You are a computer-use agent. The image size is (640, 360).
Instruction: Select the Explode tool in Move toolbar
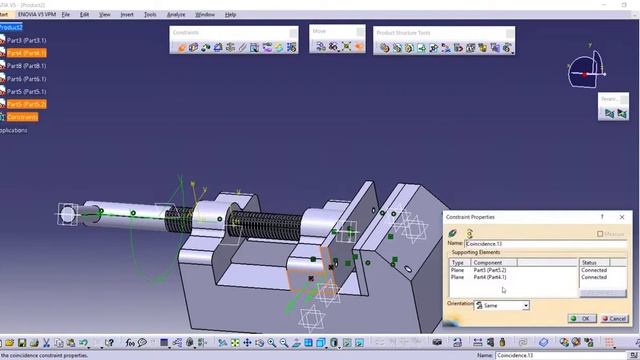pyautogui.click(x=346, y=47)
